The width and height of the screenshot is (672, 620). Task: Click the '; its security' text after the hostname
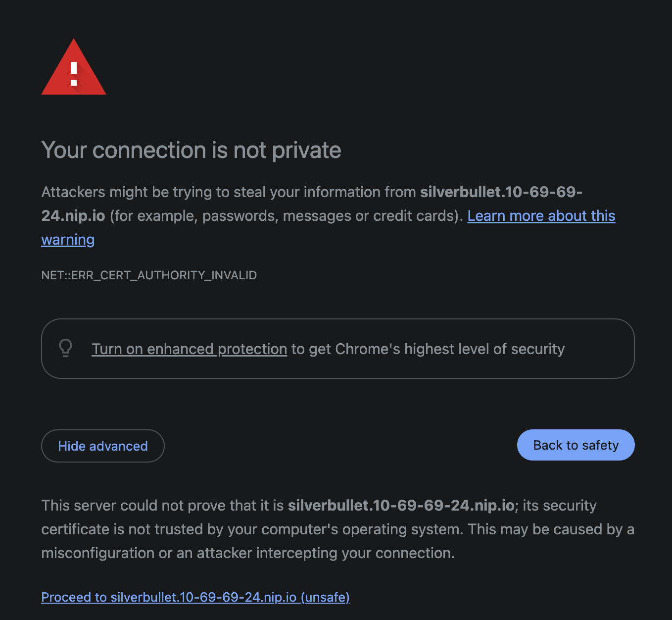(x=557, y=506)
